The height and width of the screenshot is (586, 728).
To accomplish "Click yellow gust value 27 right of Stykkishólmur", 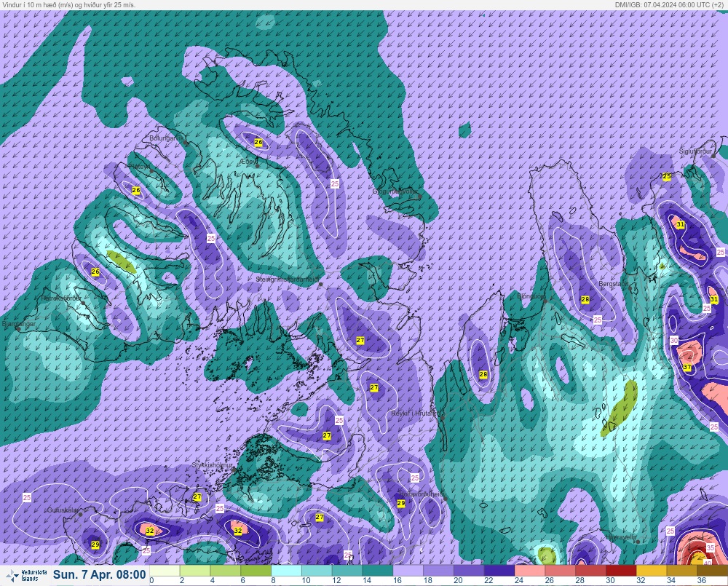I will click(326, 436).
